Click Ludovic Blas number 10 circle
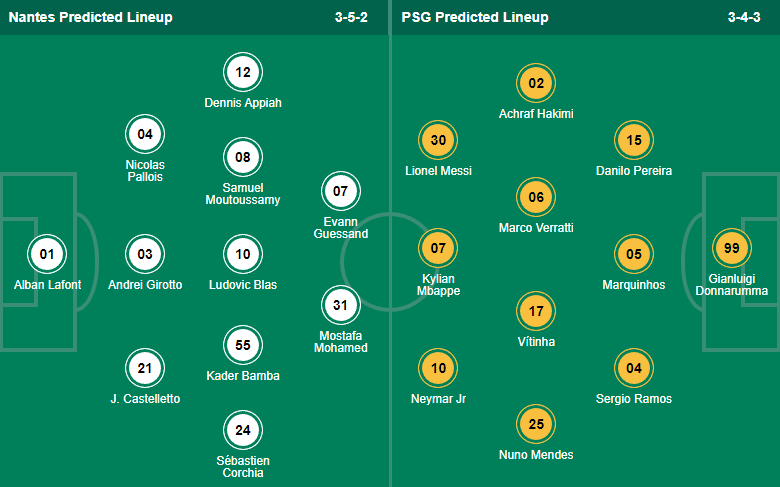The image size is (780, 487). point(243,254)
